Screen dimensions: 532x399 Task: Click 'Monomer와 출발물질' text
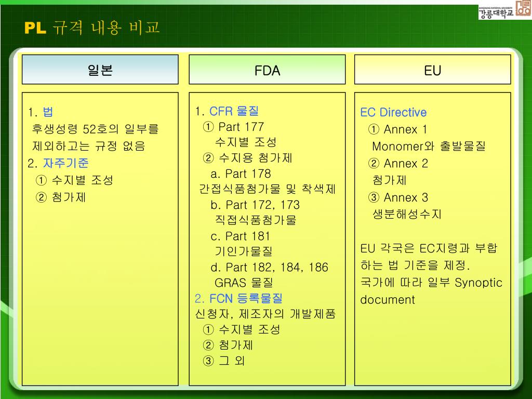pos(429,146)
